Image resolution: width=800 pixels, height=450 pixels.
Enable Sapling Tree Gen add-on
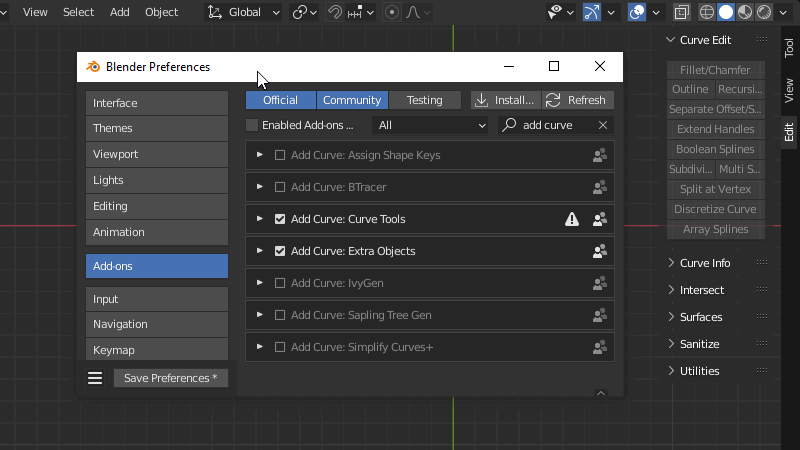(x=280, y=315)
